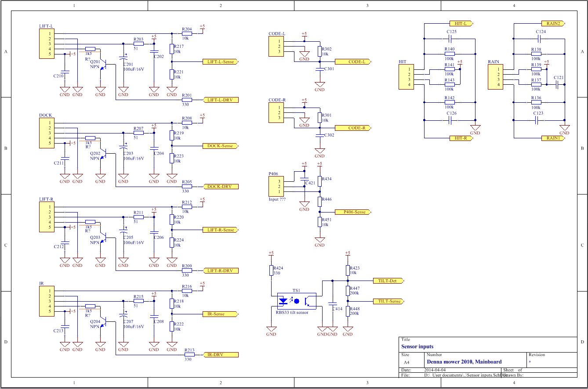Click the RAIN2 port tag
This screenshot has width=588, height=389.
click(553, 23)
